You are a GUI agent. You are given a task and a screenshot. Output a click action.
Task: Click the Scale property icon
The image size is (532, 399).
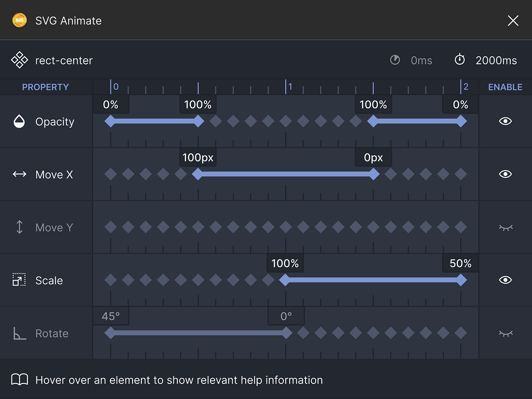20,280
